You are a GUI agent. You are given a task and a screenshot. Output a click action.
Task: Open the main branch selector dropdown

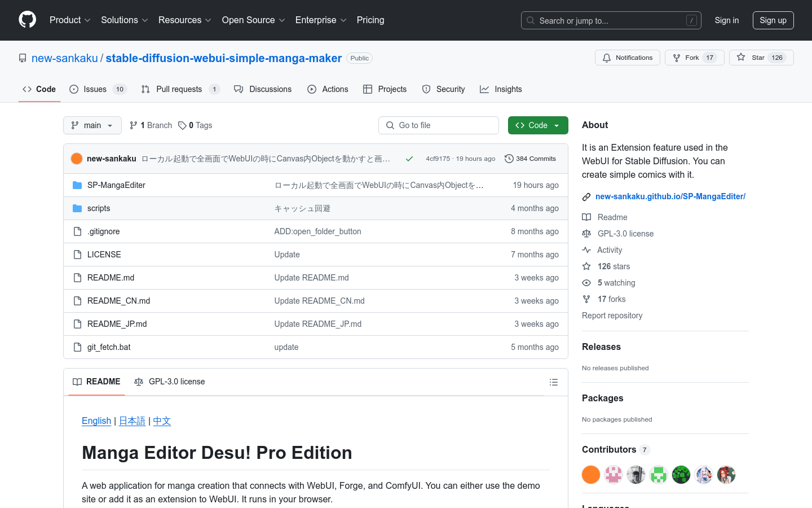pyautogui.click(x=92, y=125)
